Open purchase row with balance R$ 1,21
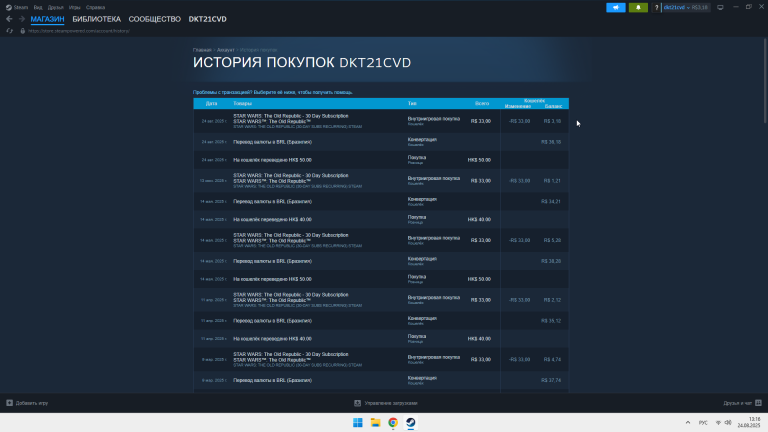 [381, 181]
